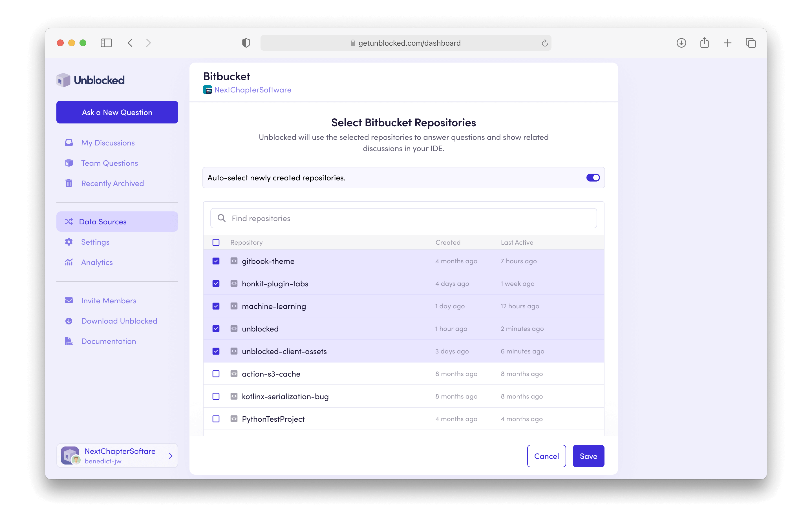The image size is (812, 513).
Task: Click the kotlinx-serialization-bug repository name
Action: pos(285,396)
